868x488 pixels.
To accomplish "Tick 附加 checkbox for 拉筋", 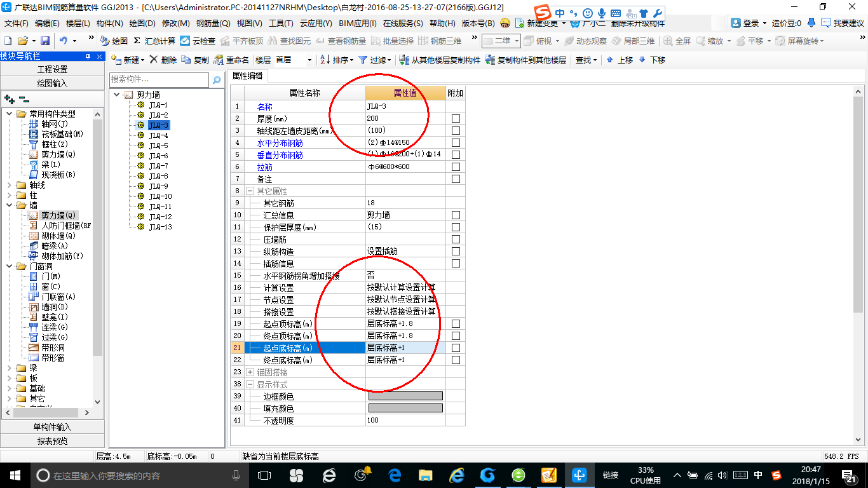I will (456, 167).
